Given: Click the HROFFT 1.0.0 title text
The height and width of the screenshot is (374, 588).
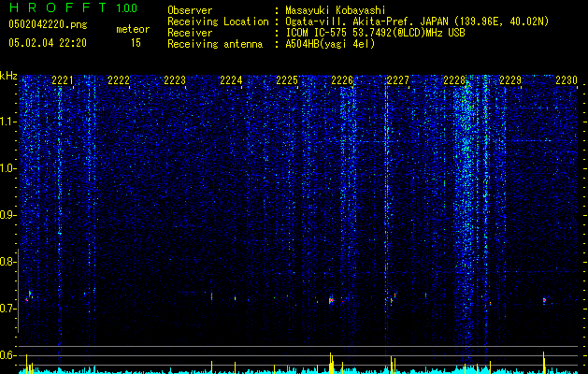Looking at the screenshot, I should pos(74,7).
